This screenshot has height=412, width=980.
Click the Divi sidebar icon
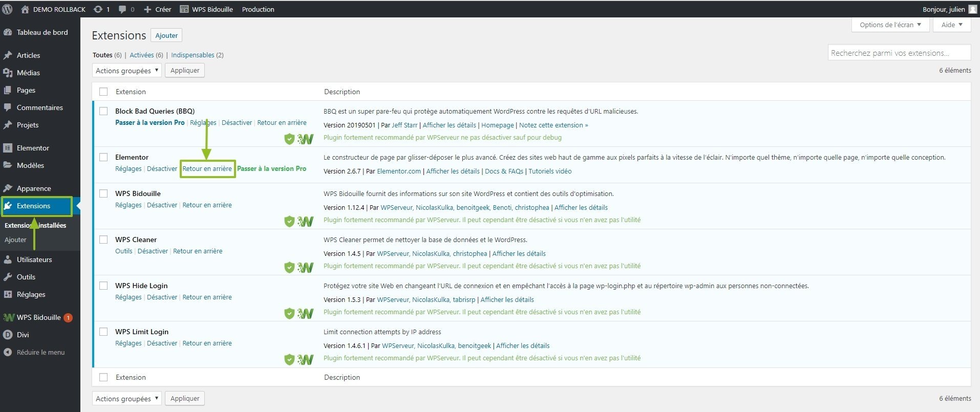8,335
